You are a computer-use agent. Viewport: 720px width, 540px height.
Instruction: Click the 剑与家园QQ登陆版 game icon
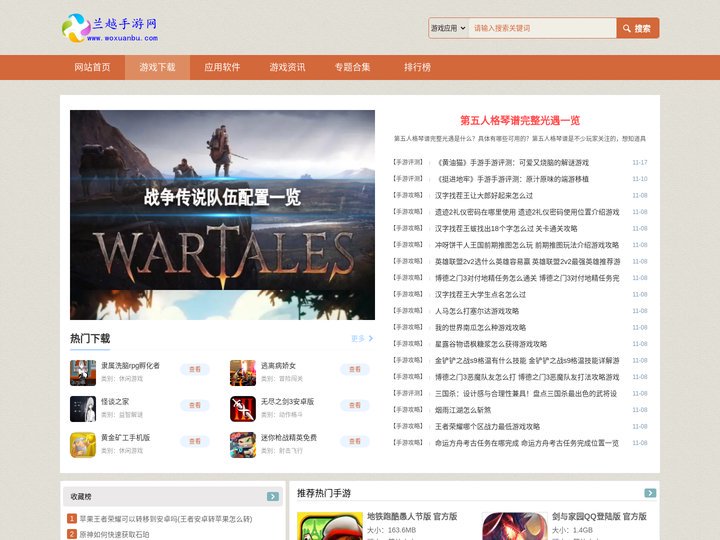coord(515,526)
